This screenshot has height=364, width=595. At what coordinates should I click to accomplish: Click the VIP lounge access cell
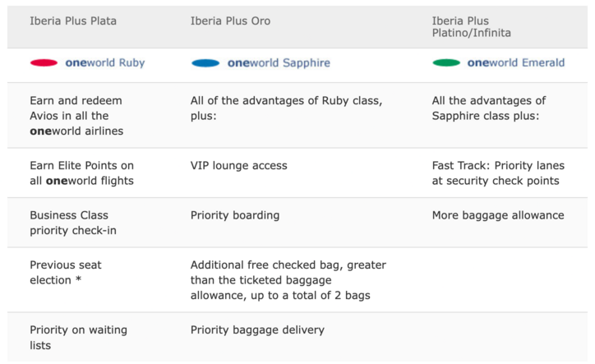[239, 166]
